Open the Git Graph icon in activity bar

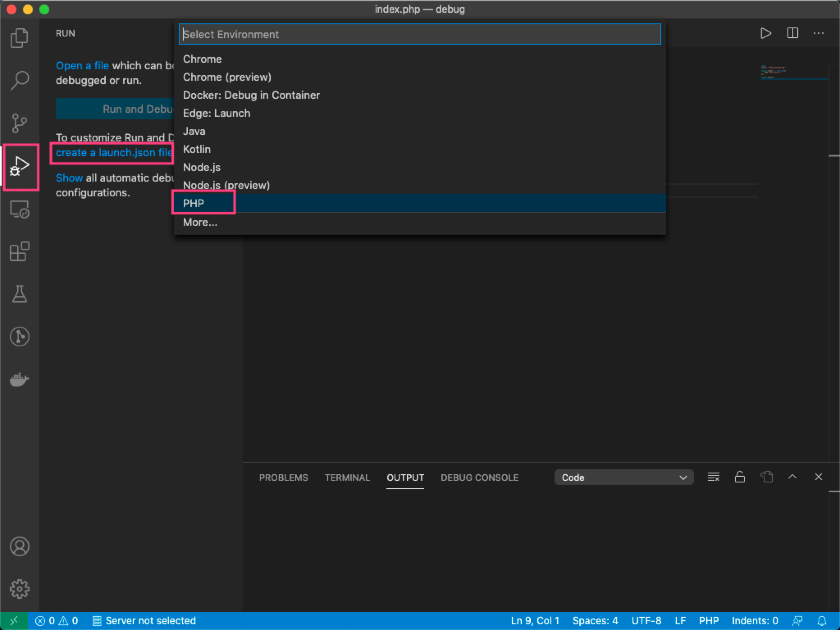pyautogui.click(x=19, y=337)
